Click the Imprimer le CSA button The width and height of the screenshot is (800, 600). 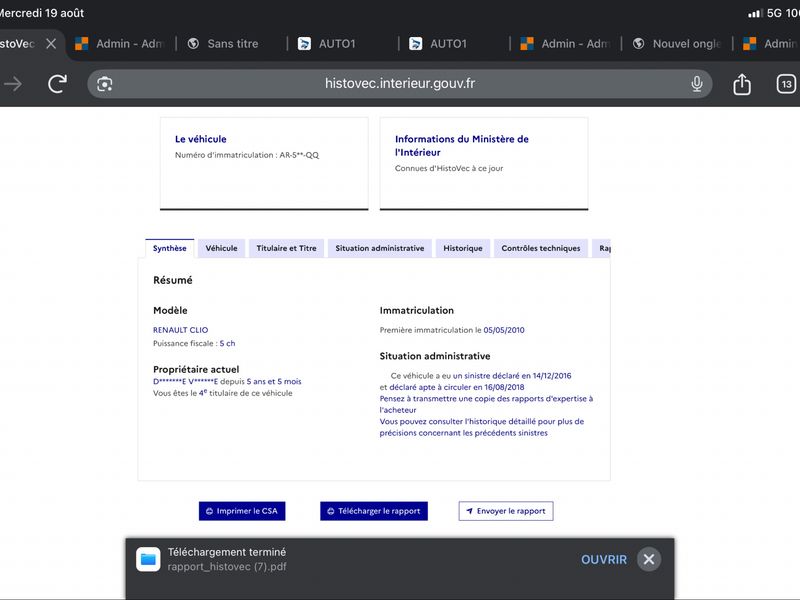click(x=242, y=511)
